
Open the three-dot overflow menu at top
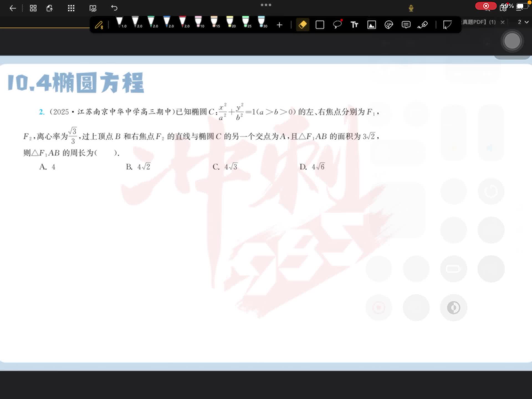pos(266,5)
